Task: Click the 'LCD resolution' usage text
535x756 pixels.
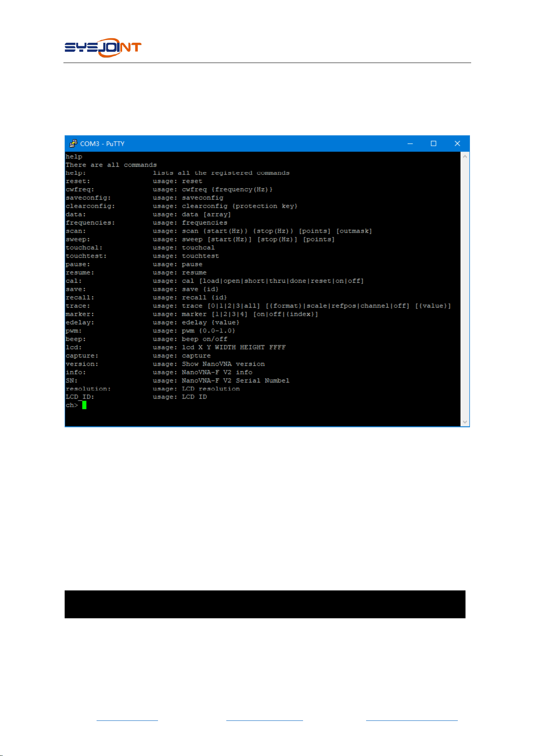Action: point(211,389)
